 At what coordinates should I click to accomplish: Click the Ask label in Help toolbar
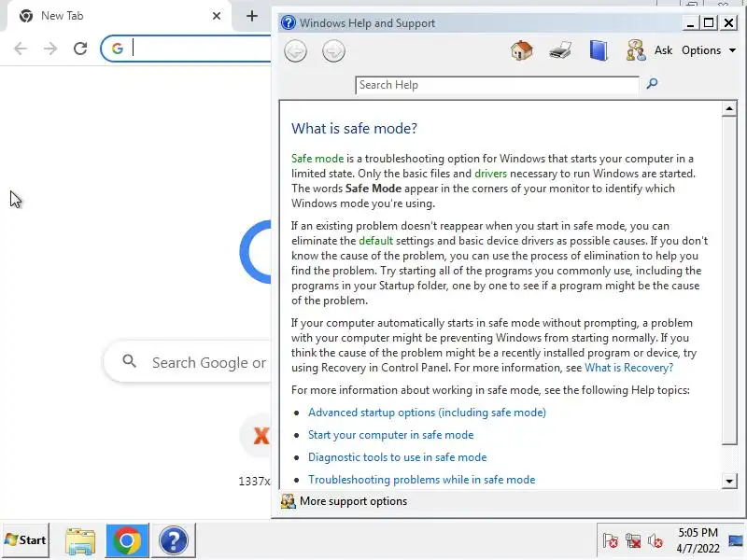(663, 50)
